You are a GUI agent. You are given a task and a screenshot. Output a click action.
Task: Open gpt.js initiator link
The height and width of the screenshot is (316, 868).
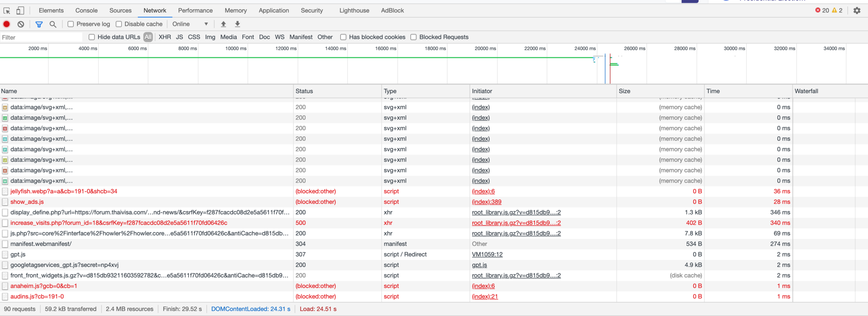pyautogui.click(x=479, y=265)
